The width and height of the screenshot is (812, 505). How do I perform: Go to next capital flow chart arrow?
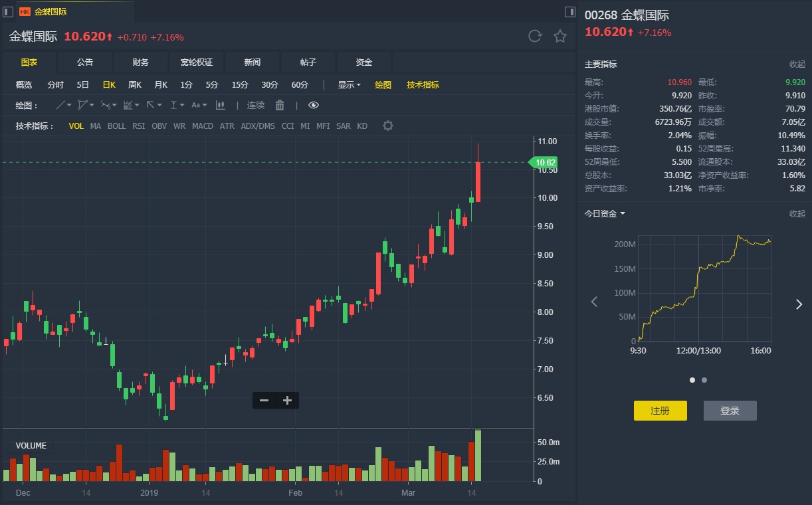(x=799, y=304)
